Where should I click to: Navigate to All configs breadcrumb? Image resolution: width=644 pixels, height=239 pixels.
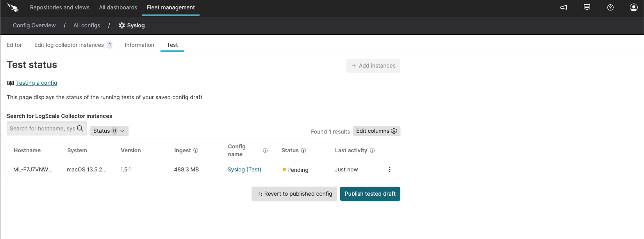click(87, 25)
